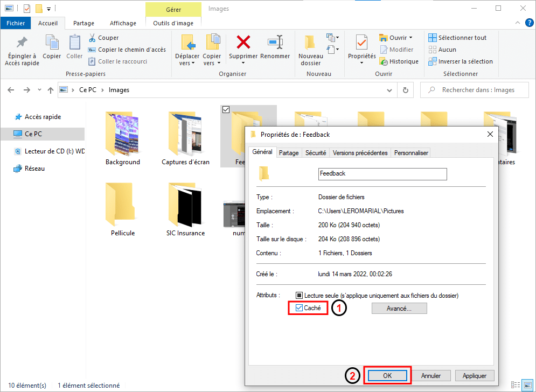Switch to the Affichage ribbon tab
The width and height of the screenshot is (536, 392).
pyautogui.click(x=123, y=23)
